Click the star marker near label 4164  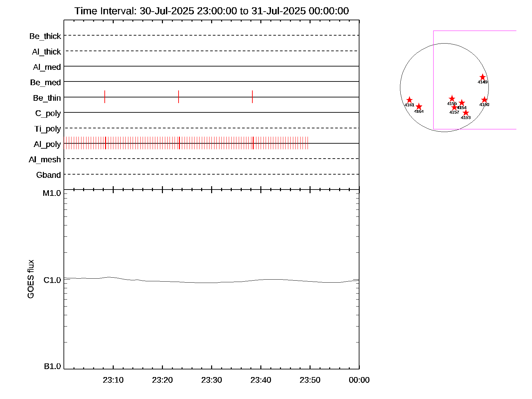419,106
